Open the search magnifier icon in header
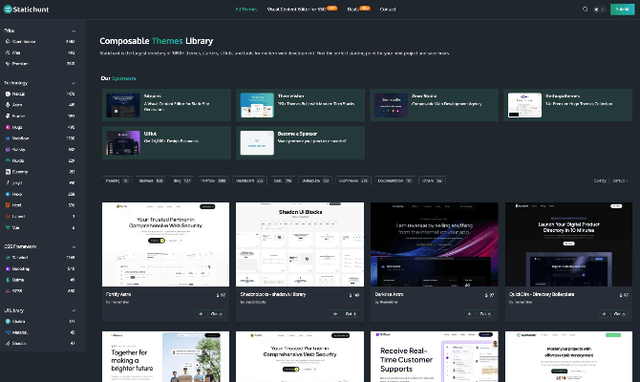This screenshot has height=382, width=640. (x=585, y=9)
